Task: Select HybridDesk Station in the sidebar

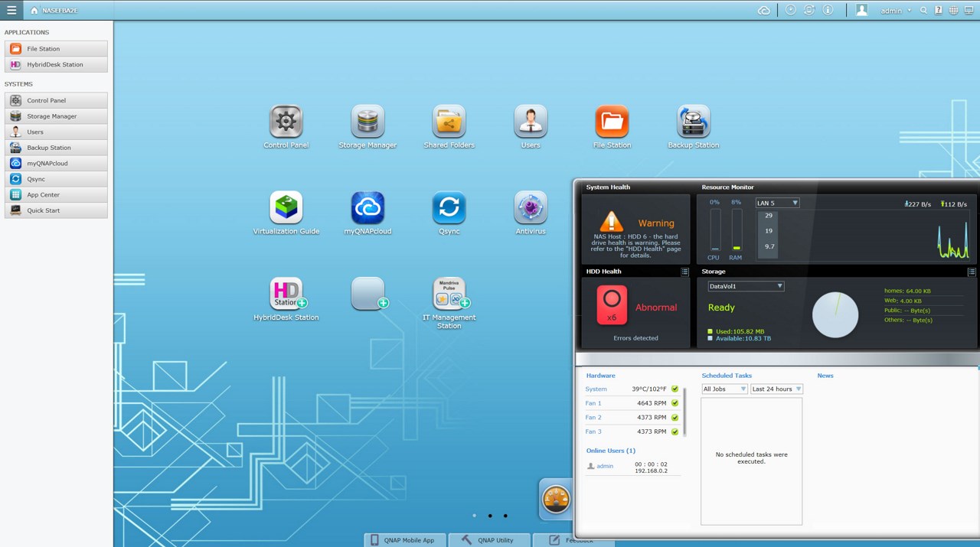Action: 56,64
